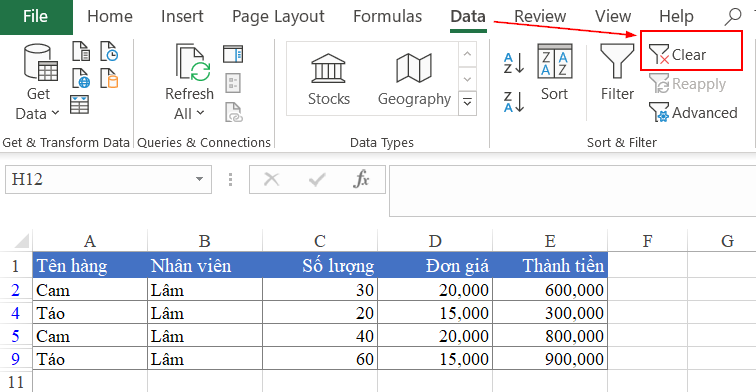Sort descending with the Z-to-A icon

click(x=514, y=102)
